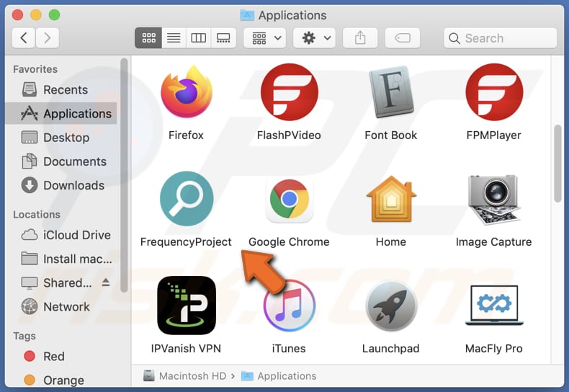Eject the Shared... volume

pyautogui.click(x=106, y=282)
